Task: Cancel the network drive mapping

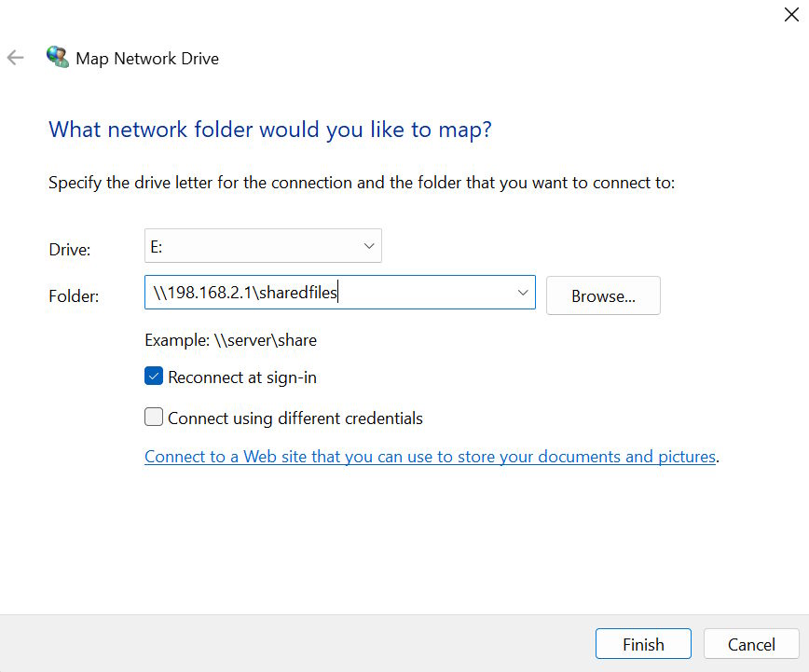Action: point(751,644)
